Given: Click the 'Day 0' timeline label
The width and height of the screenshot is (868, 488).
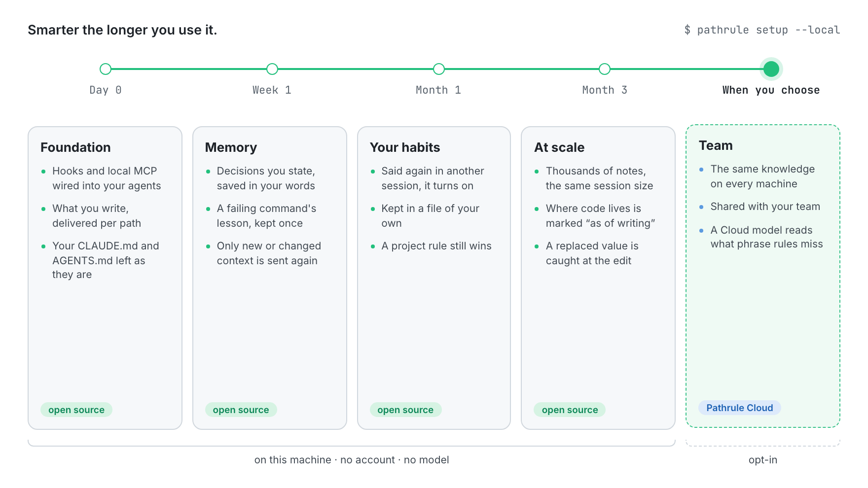Looking at the screenshot, I should (106, 90).
